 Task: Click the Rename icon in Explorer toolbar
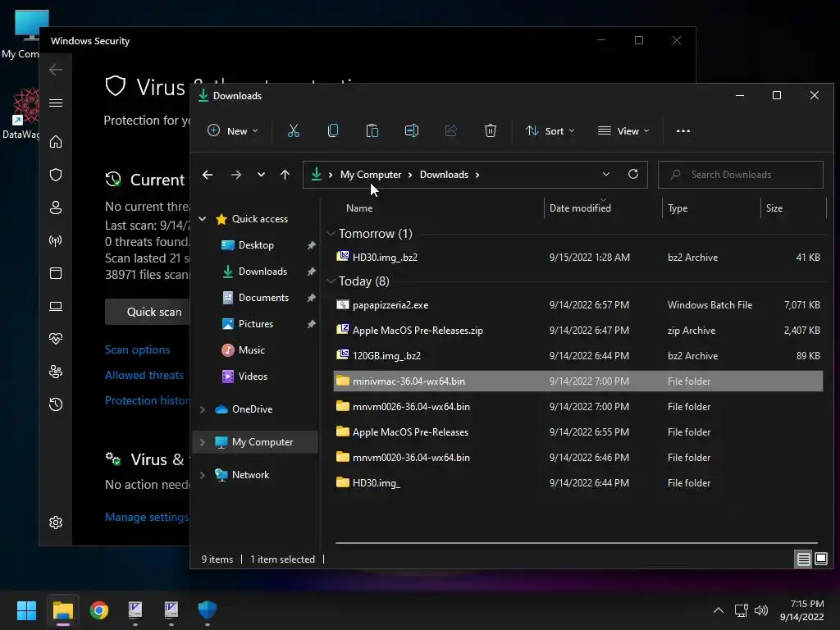[x=412, y=130]
